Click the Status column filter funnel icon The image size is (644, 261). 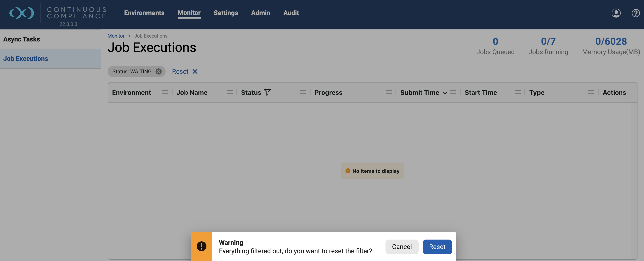267,93
